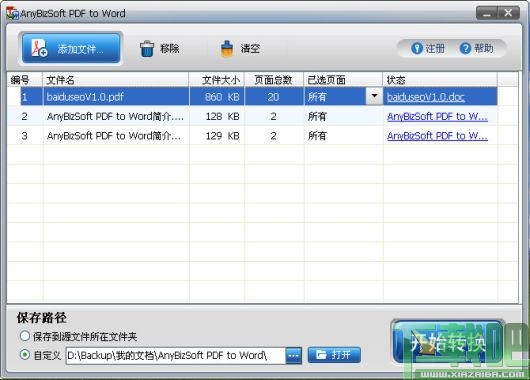This screenshot has width=530, height=380.
Task: Click the 注册 key icon
Action: click(417, 48)
